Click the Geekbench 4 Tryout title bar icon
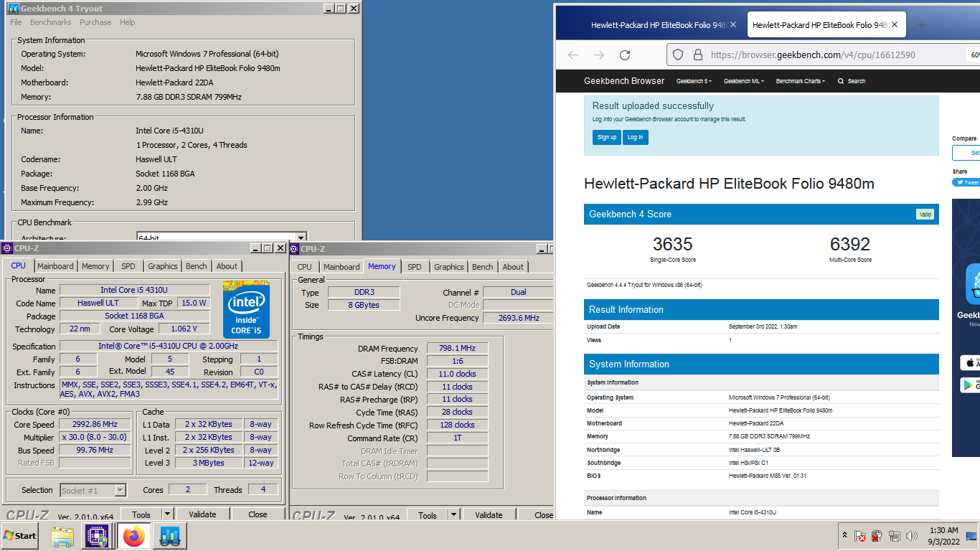 (13, 9)
